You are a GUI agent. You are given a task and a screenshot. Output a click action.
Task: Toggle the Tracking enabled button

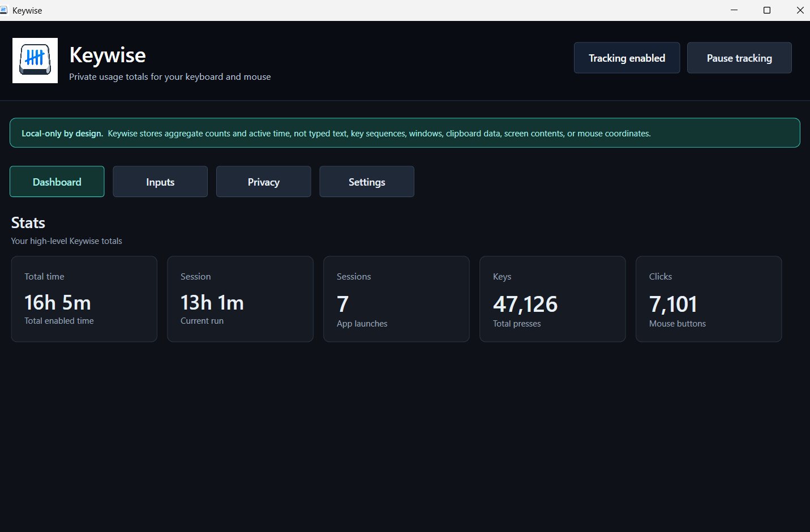[x=627, y=58]
